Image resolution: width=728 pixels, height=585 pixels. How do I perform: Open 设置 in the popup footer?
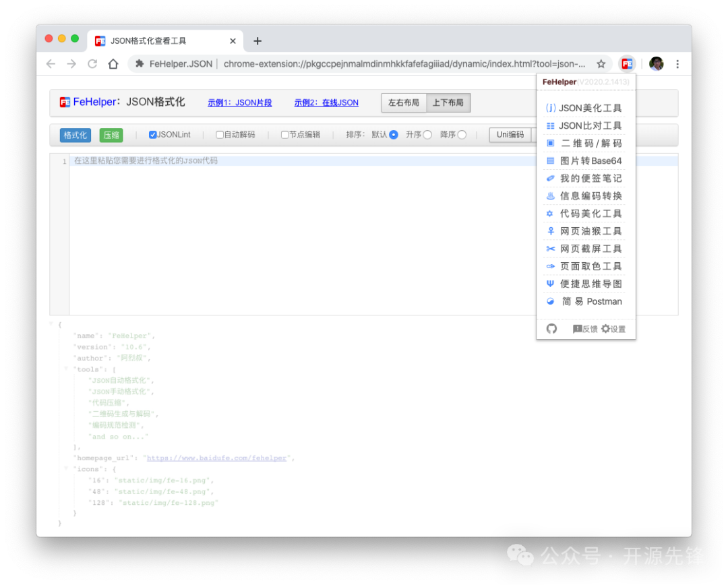[613, 329]
